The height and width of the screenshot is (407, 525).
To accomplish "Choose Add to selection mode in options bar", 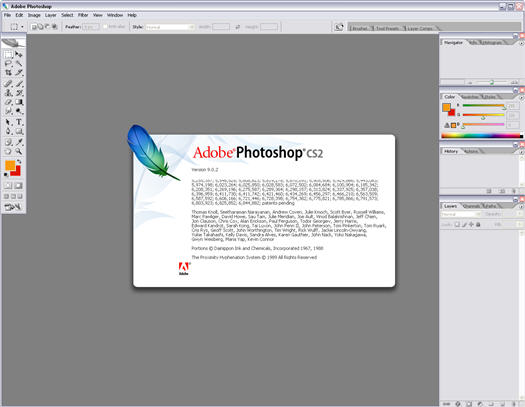I will tap(41, 27).
